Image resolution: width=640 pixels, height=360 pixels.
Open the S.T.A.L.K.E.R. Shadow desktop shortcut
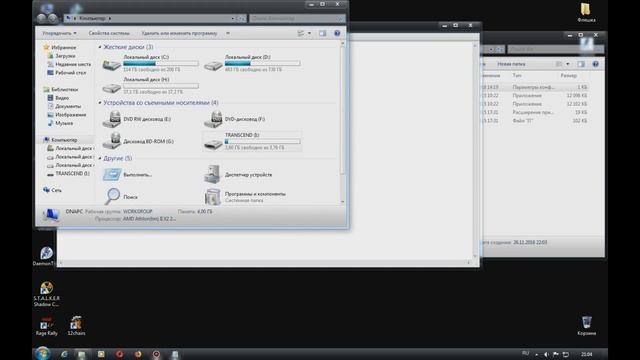[46, 293]
